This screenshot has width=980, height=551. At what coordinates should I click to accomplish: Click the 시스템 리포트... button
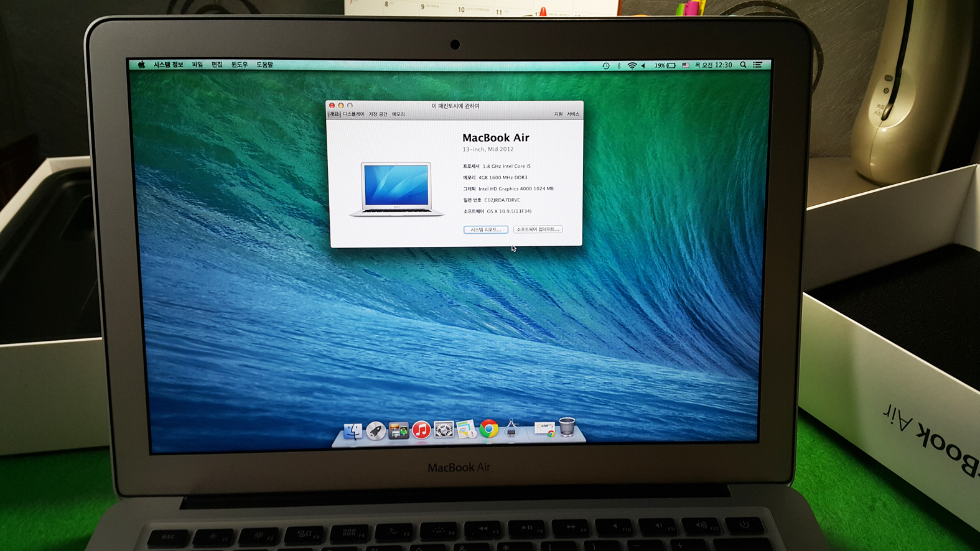coord(485,229)
